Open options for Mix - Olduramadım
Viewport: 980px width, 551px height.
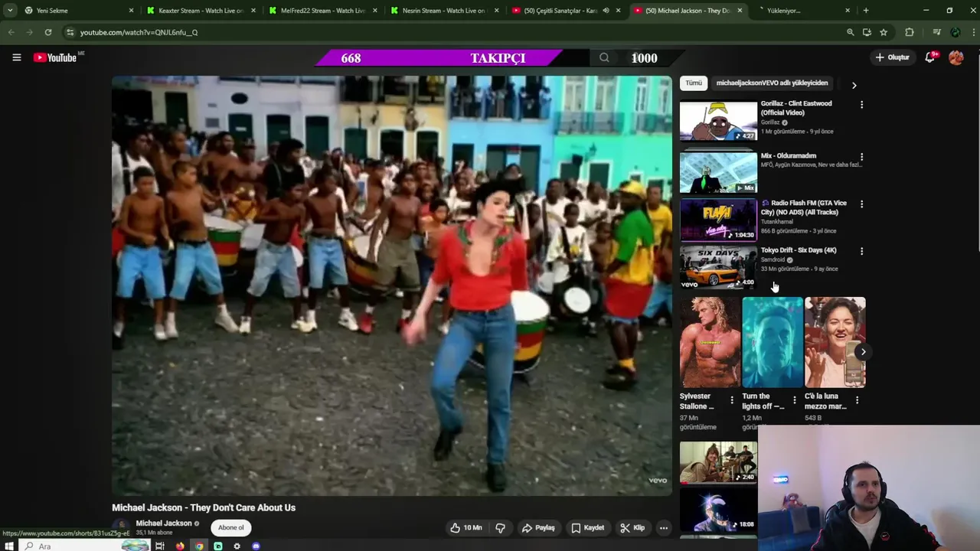(861, 157)
